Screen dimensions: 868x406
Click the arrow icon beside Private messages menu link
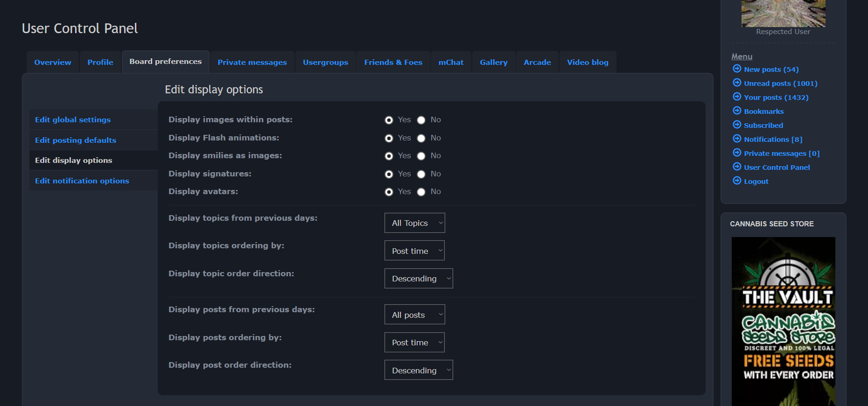737,153
